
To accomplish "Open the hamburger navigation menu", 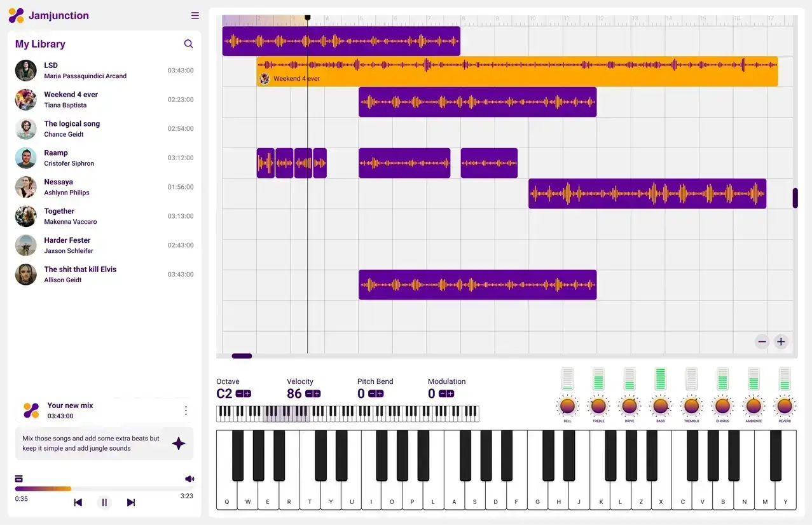I will point(195,15).
